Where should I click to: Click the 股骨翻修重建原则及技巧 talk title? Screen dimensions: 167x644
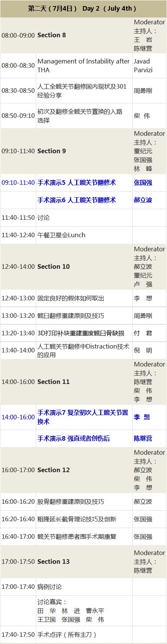[x=71, y=501]
